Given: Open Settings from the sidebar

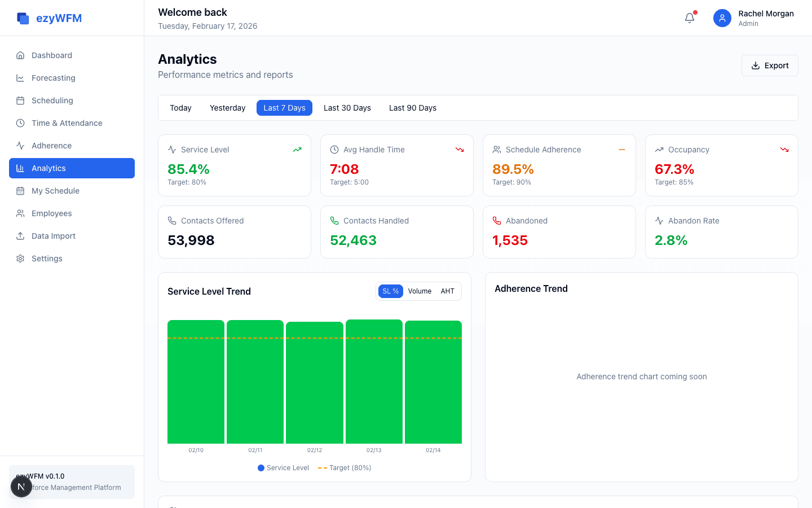Looking at the screenshot, I should coord(47,259).
